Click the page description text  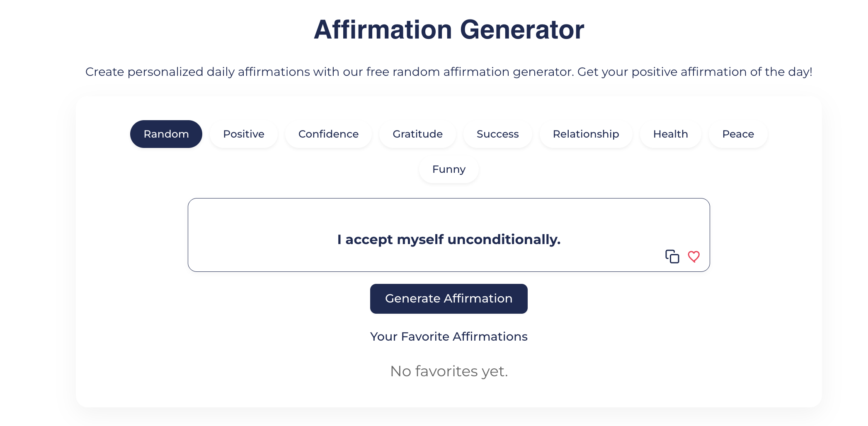point(449,71)
